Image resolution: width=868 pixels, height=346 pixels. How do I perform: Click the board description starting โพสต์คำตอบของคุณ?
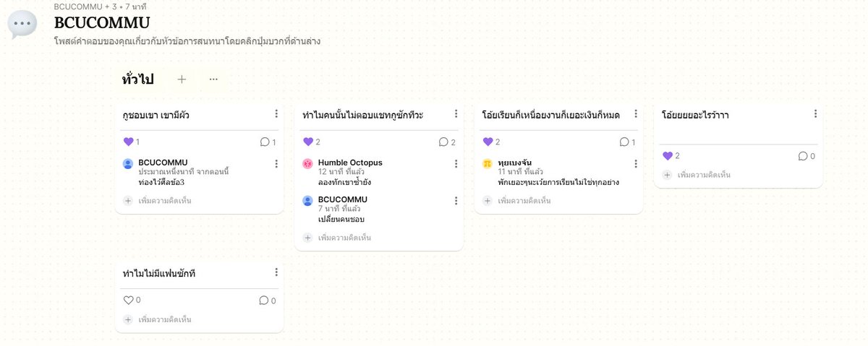(x=187, y=41)
